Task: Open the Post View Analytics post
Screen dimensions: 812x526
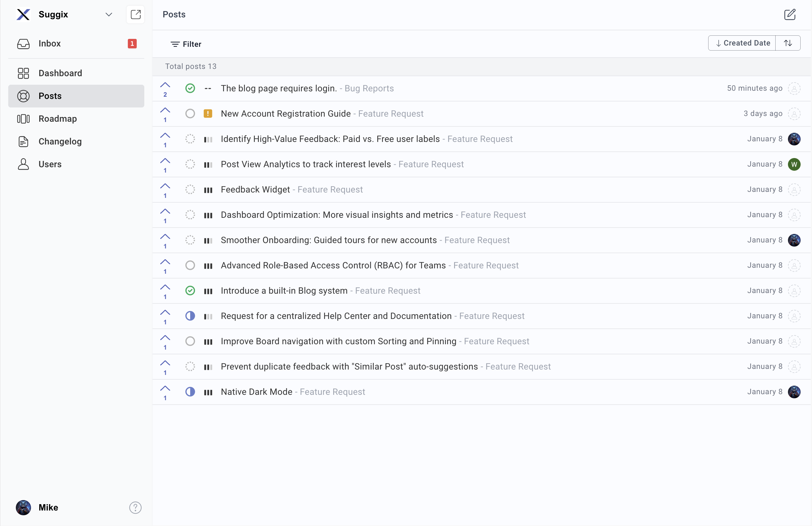Action: 305,164
